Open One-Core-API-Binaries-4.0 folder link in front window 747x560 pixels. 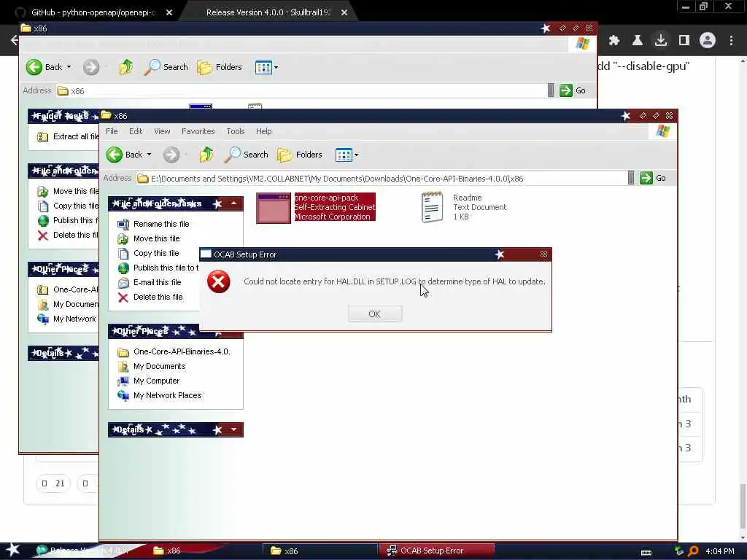pos(182,351)
